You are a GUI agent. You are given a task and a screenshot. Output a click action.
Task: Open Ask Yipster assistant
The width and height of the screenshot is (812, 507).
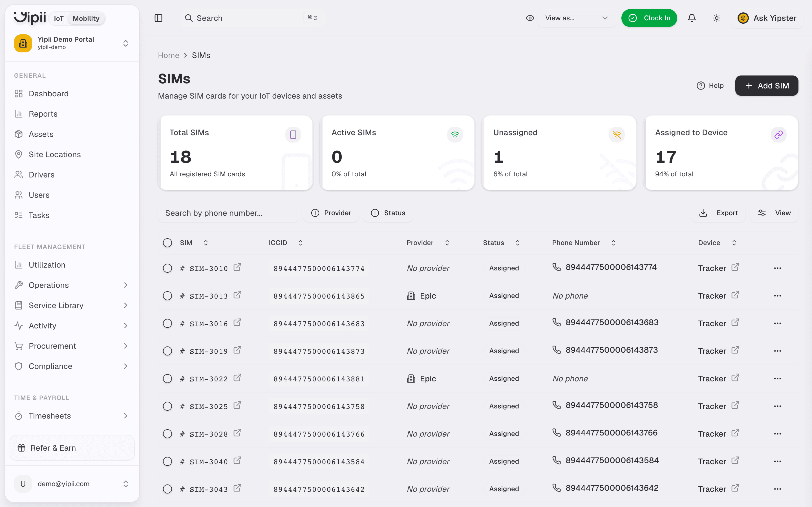[767, 18]
